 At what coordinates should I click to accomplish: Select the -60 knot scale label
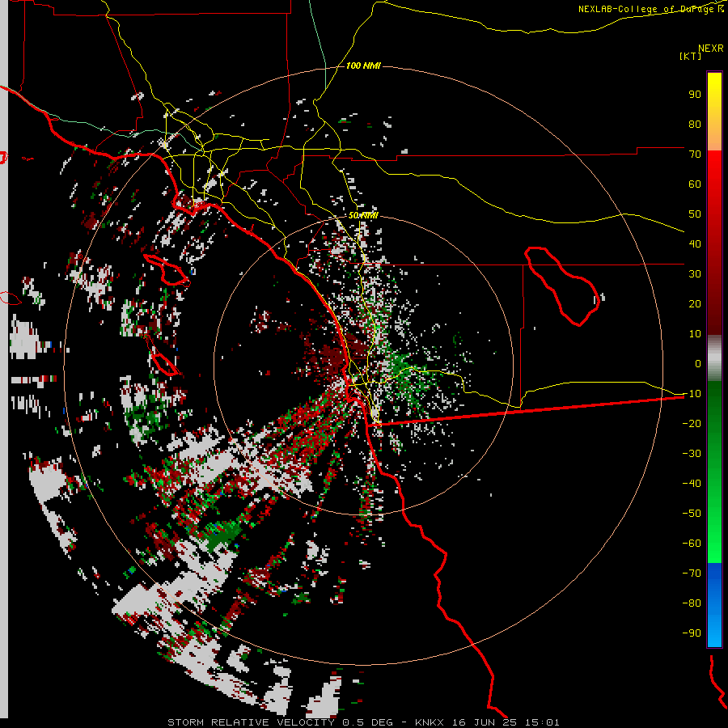click(692, 544)
